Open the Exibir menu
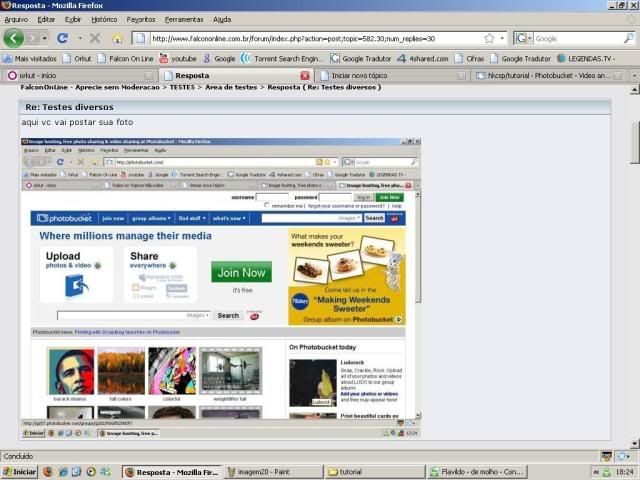Viewport: 640px width, 480px height. tap(73, 19)
